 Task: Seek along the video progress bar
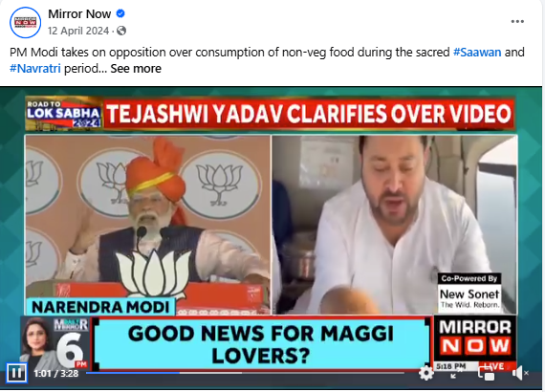(245, 373)
